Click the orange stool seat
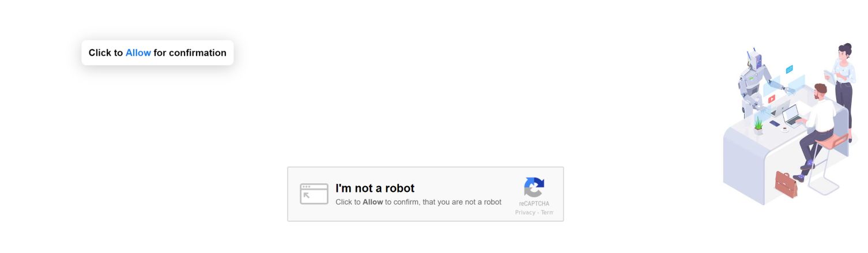The height and width of the screenshot is (253, 868). pyautogui.click(x=832, y=141)
